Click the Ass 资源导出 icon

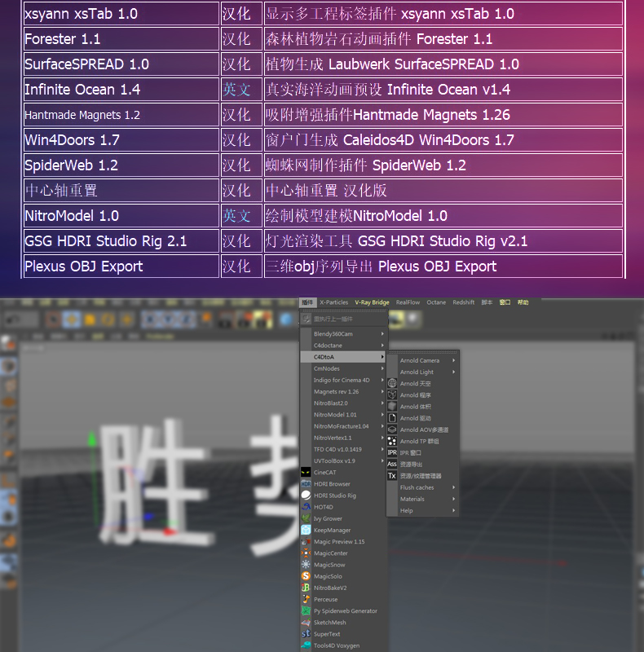392,464
